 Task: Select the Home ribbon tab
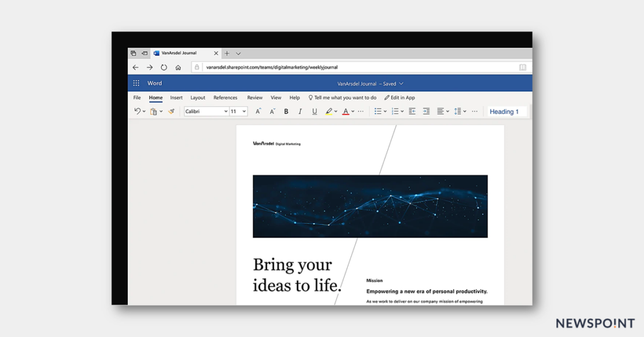(156, 97)
